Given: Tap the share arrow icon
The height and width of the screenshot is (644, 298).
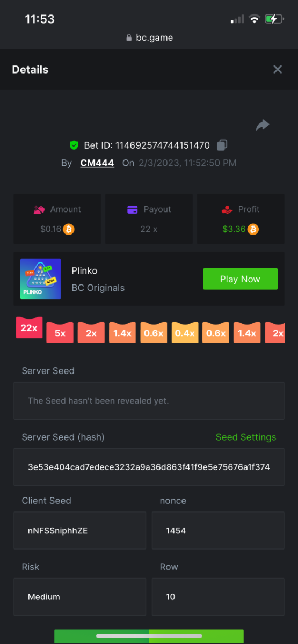Looking at the screenshot, I should pyautogui.click(x=262, y=125).
